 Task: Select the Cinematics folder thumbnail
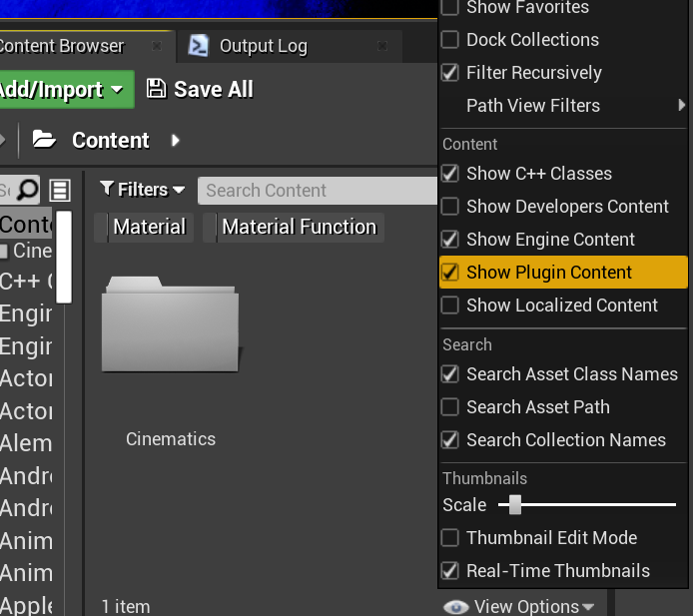click(170, 324)
